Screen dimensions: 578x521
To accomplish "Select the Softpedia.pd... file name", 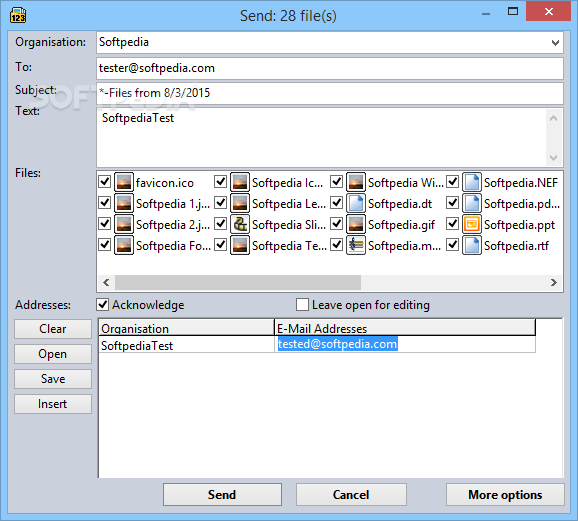I will pos(522,204).
